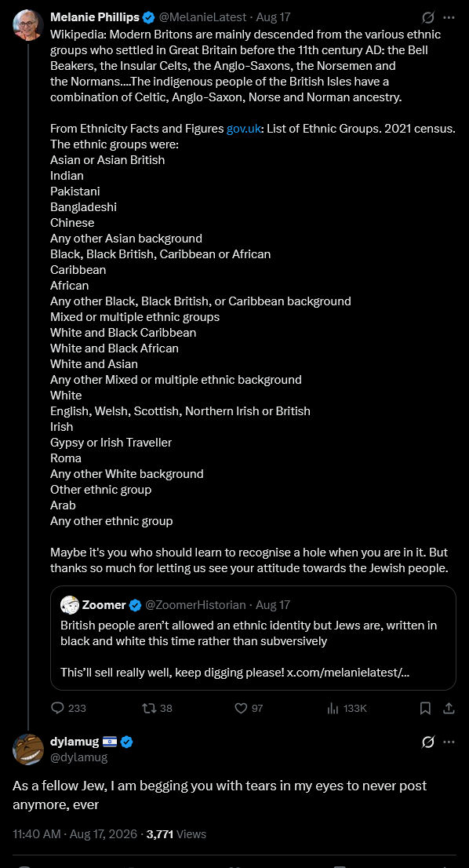Click dylamug's profile avatar

click(28, 749)
